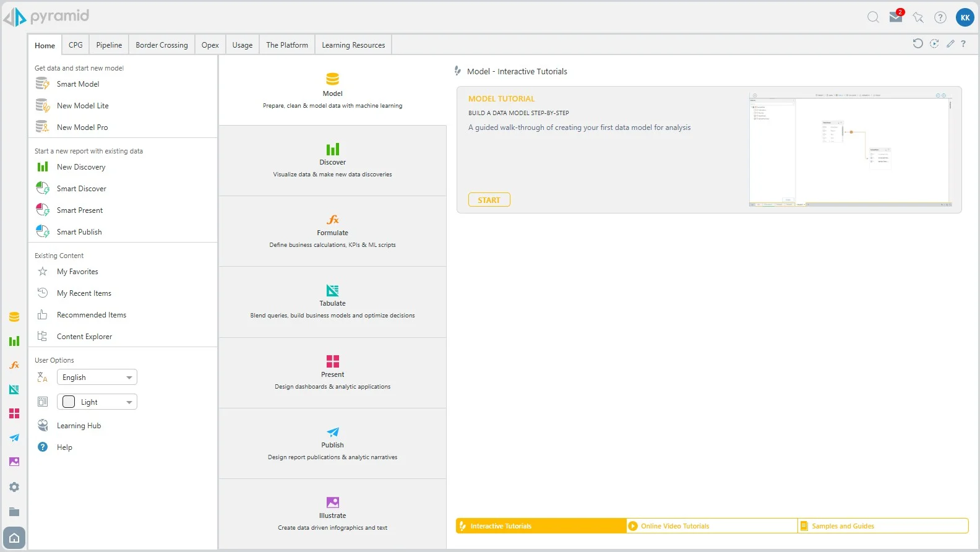Viewport: 980px width, 552px height.
Task: Click the Smart Publish icon
Action: [x=43, y=231]
